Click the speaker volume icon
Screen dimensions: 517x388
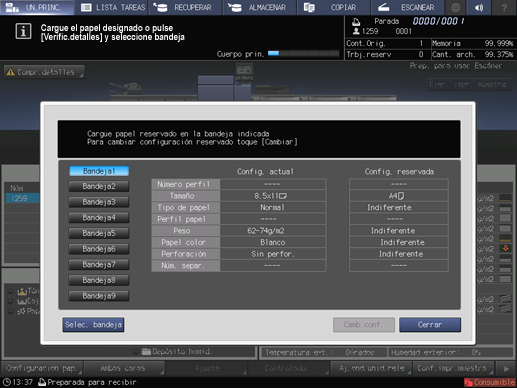click(479, 7)
